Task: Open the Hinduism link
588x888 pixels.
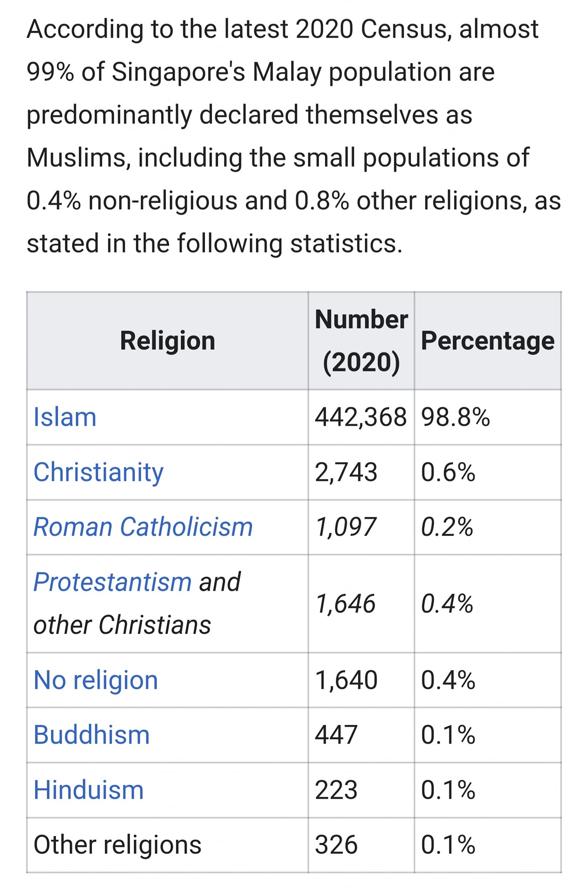Action: (x=89, y=790)
